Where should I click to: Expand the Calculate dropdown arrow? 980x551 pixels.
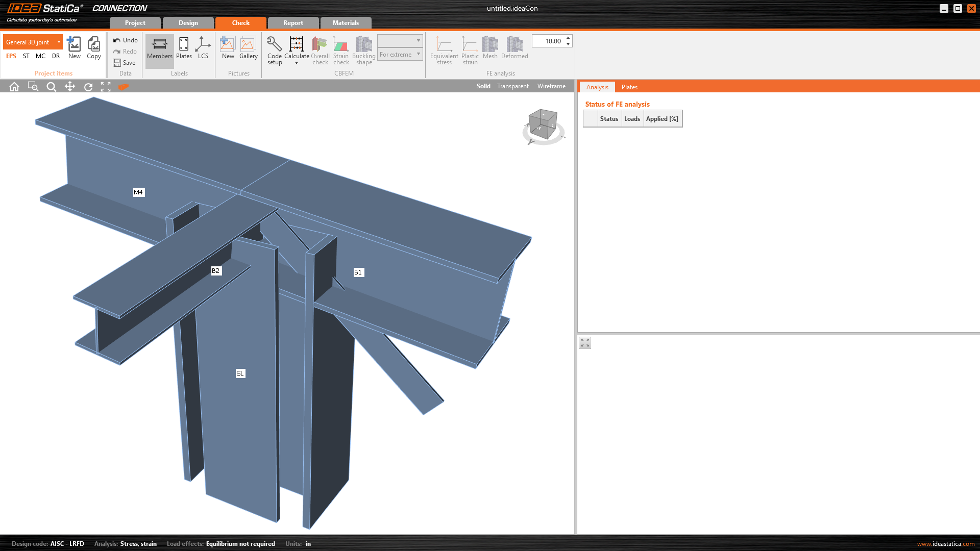(297, 63)
